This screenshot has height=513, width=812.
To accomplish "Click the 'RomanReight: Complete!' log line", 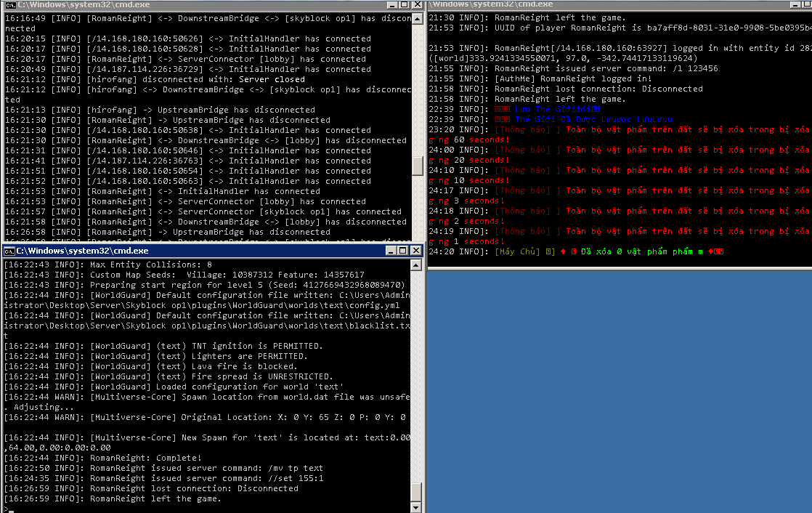I will (103, 458).
